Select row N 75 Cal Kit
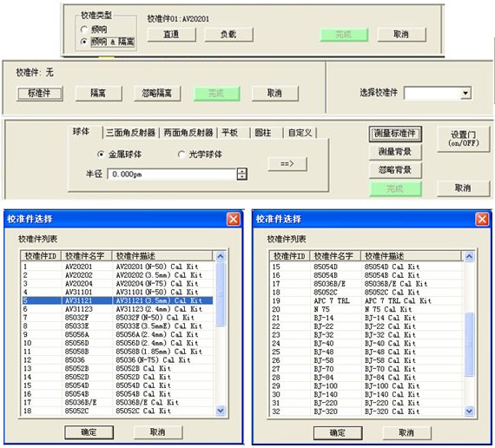Viewport: 495px width, 448px height. 366,309
